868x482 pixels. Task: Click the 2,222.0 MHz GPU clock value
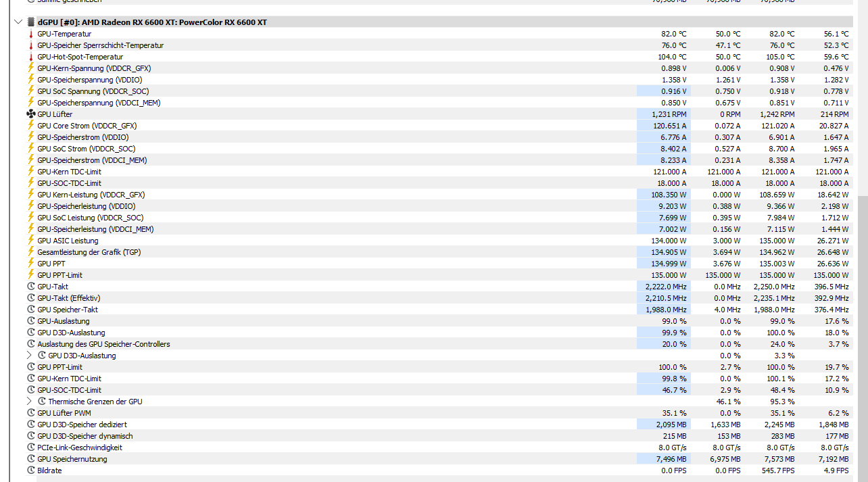(666, 287)
